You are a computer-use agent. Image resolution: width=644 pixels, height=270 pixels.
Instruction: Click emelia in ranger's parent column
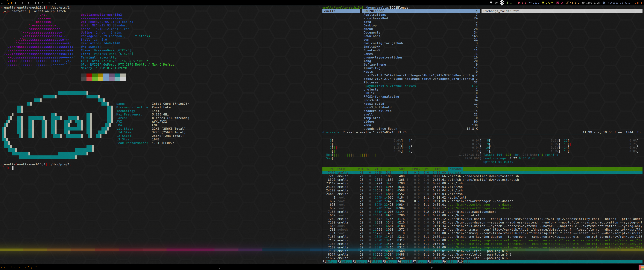[341, 11]
